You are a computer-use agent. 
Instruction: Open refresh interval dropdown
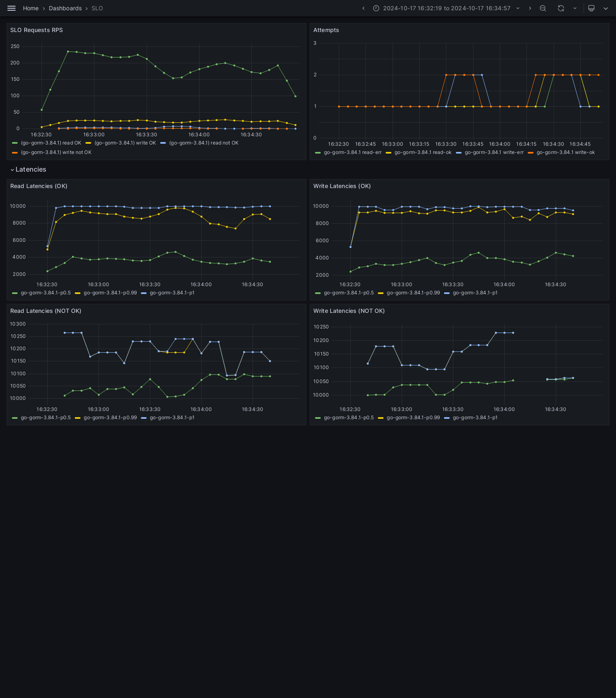point(575,8)
